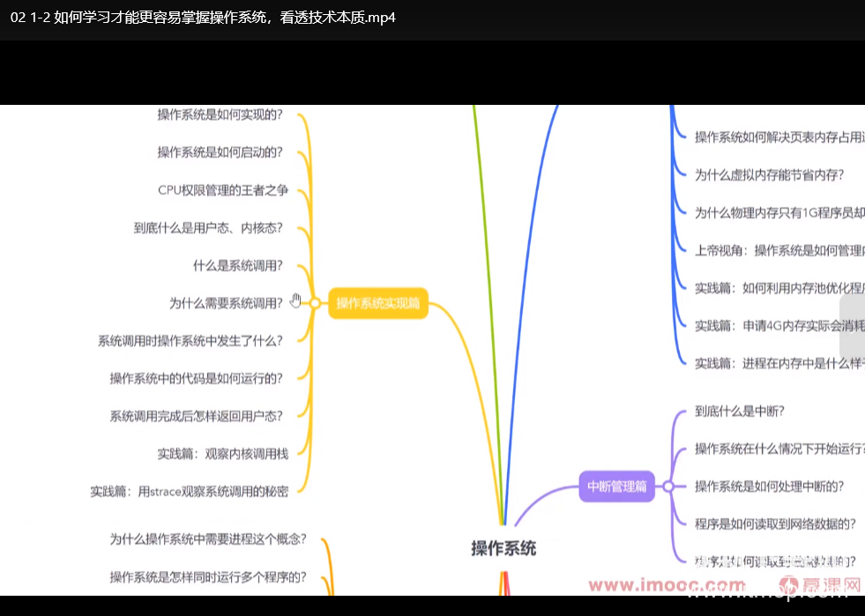Image resolution: width=865 pixels, height=616 pixels.
Task: Collapse the circle toggle beside 中断管理篇
Action: [668, 486]
